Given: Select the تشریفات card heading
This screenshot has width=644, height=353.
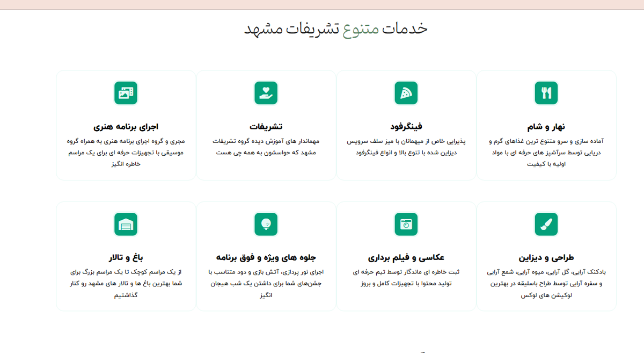Looking at the screenshot, I should [266, 127].
